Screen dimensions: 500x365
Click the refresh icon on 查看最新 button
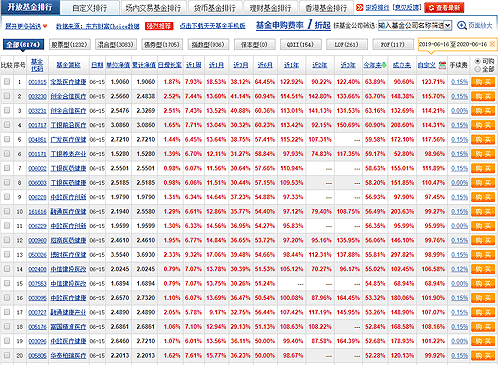point(431,8)
